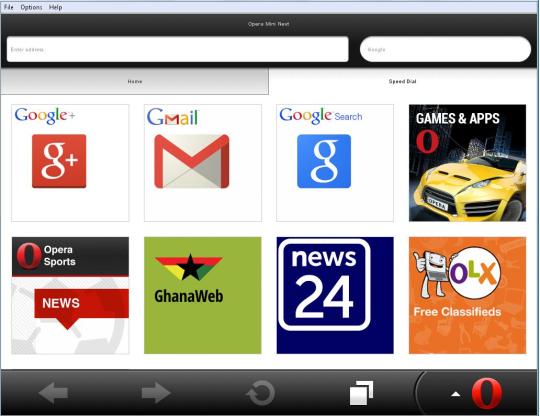Open the Help menu

click(x=55, y=7)
